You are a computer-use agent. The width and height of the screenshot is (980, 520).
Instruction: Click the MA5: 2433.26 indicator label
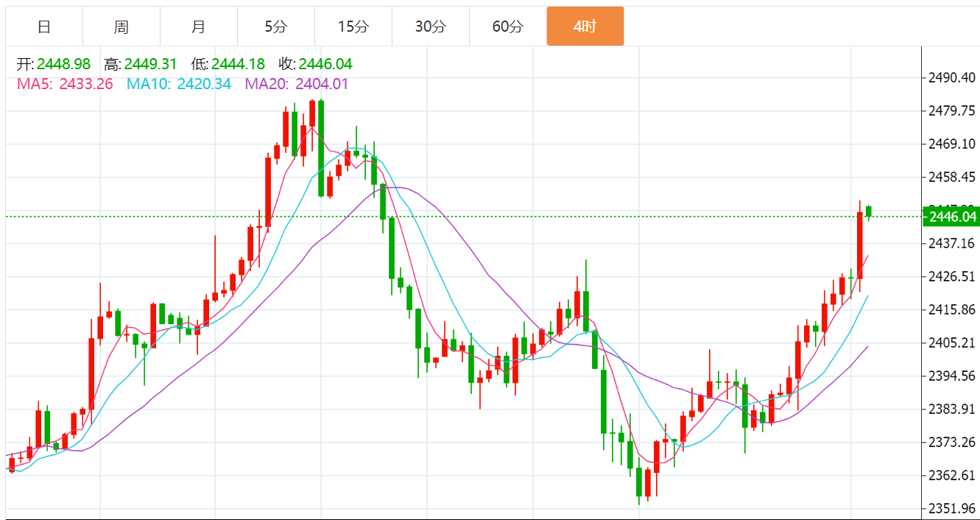click(x=65, y=84)
